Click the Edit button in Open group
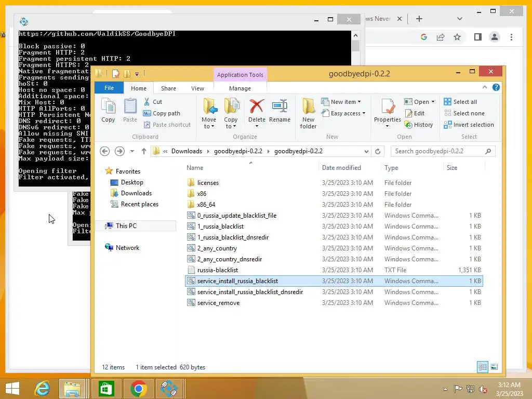 point(415,113)
